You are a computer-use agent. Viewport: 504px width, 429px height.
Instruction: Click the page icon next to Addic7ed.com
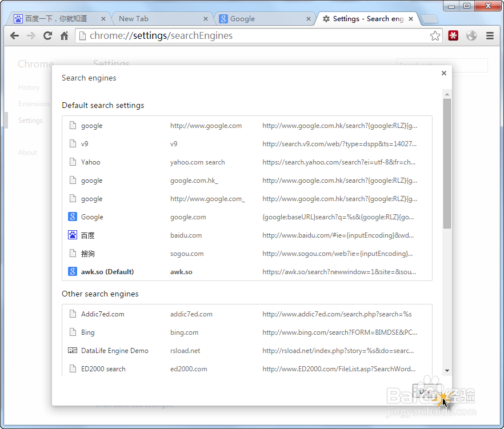(73, 314)
